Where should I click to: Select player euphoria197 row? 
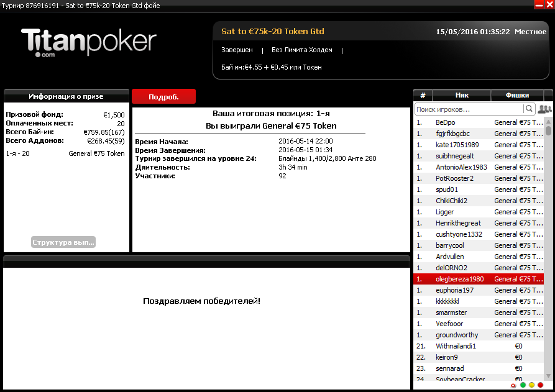pos(479,290)
